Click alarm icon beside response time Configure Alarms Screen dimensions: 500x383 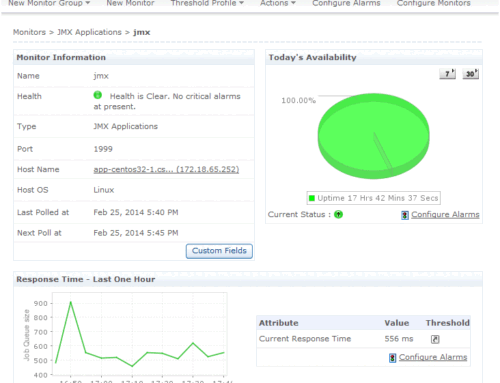point(393,358)
